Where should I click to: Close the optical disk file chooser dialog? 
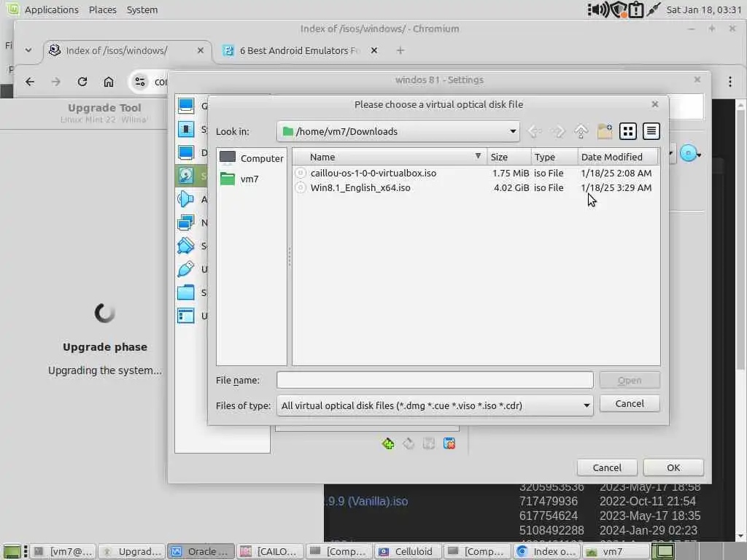[655, 104]
